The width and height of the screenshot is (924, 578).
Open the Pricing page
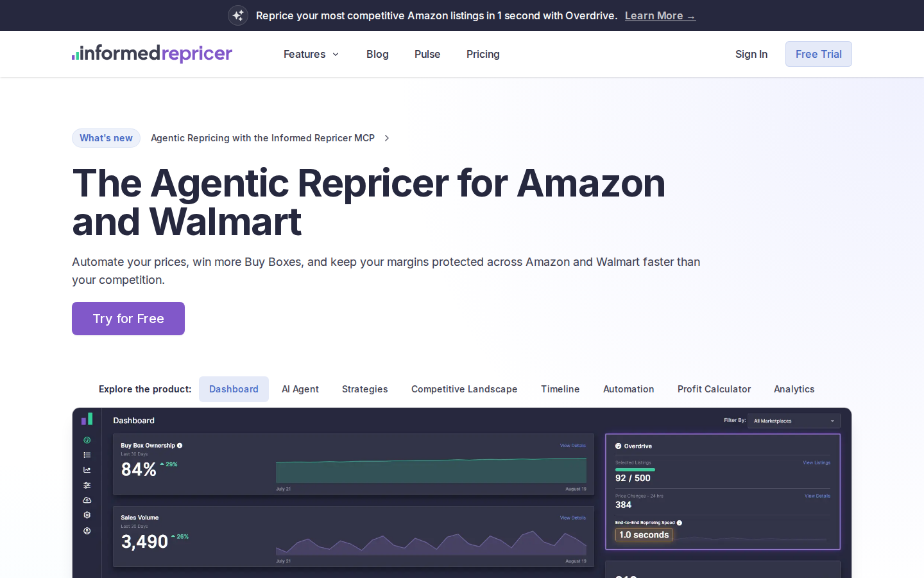click(483, 54)
